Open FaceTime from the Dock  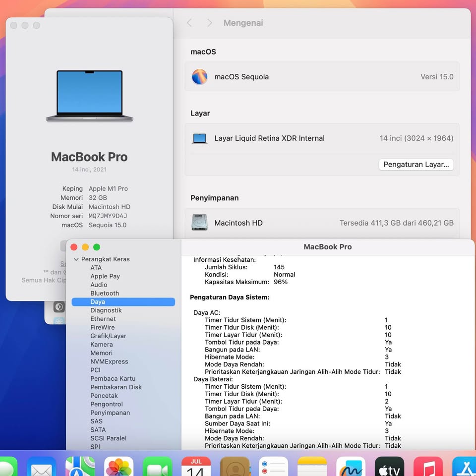coord(157,467)
